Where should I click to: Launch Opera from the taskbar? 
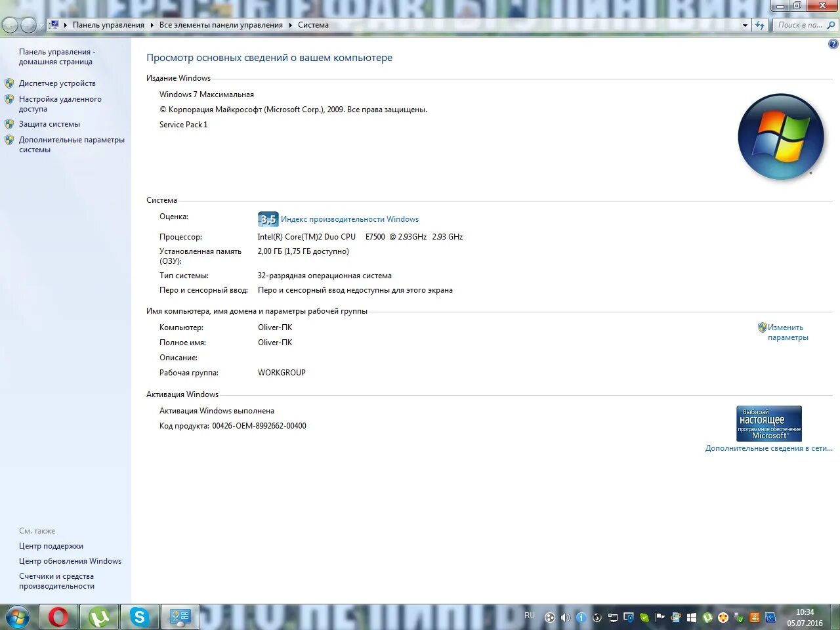click(x=58, y=618)
